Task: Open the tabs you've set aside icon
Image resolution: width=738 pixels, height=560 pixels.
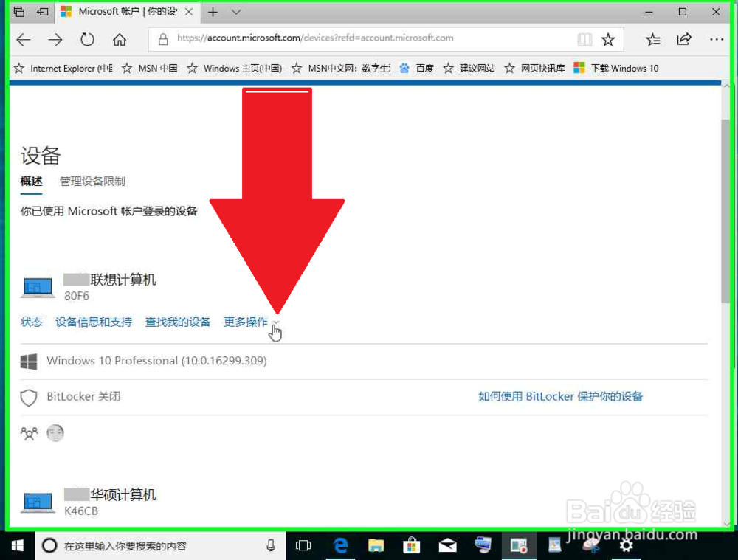Action: (19, 12)
